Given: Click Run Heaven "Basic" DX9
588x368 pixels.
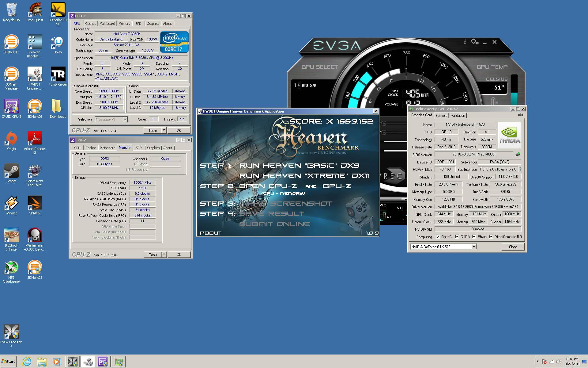Looking at the screenshot, I should [299, 166].
